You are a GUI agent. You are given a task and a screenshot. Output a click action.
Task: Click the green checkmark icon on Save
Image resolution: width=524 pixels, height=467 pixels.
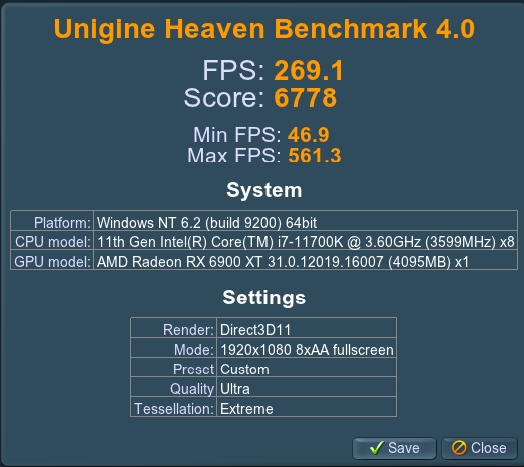coord(377,448)
